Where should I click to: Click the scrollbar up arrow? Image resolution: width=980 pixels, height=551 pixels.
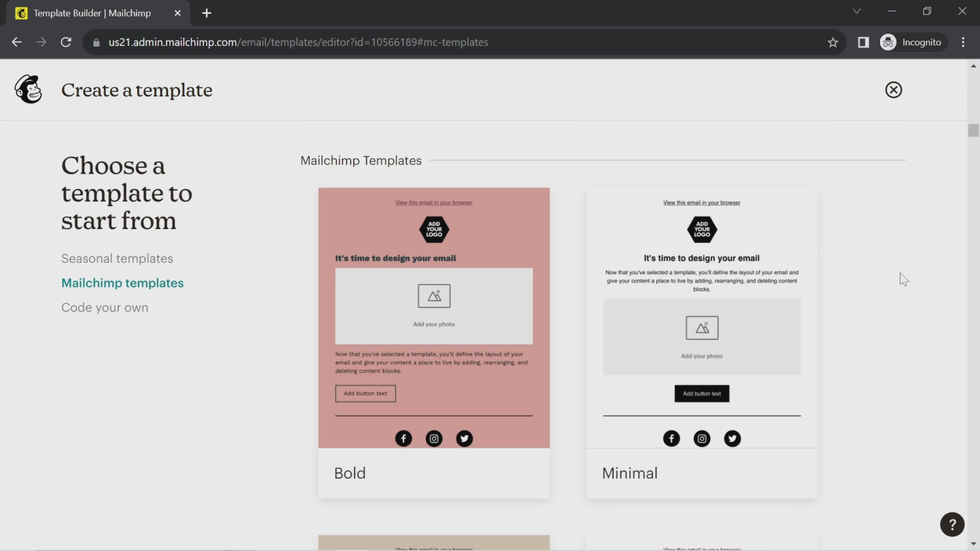(x=973, y=66)
